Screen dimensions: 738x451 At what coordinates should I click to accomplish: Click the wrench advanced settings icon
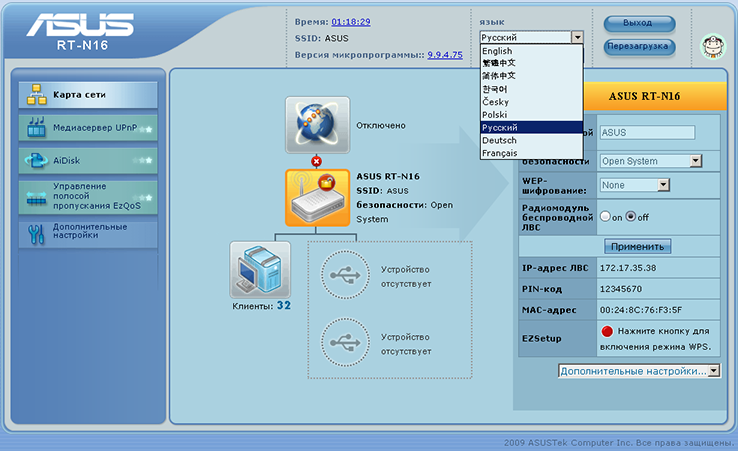(36, 234)
